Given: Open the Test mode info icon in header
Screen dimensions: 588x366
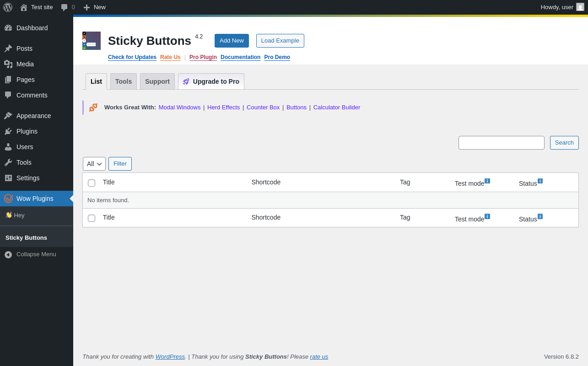Looking at the screenshot, I should point(487,181).
